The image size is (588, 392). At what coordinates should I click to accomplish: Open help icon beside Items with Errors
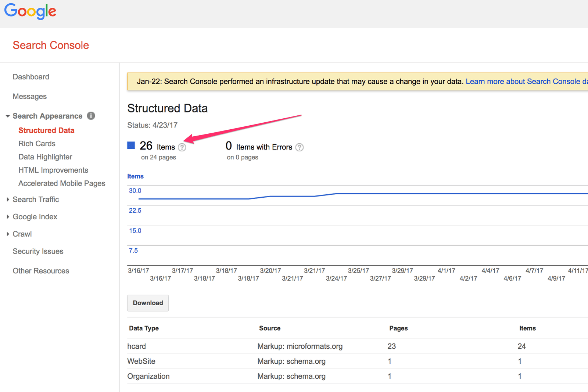tap(300, 147)
